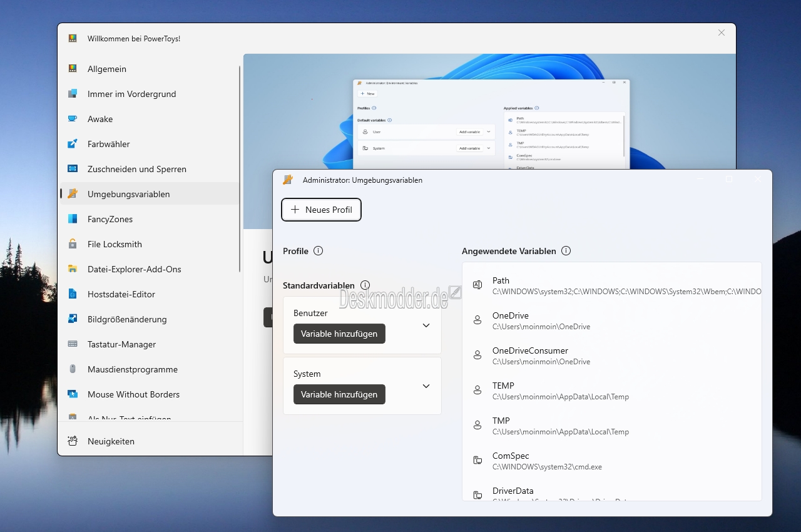Image resolution: width=801 pixels, height=532 pixels.
Task: Click the Path variable icon
Action: [x=477, y=285]
